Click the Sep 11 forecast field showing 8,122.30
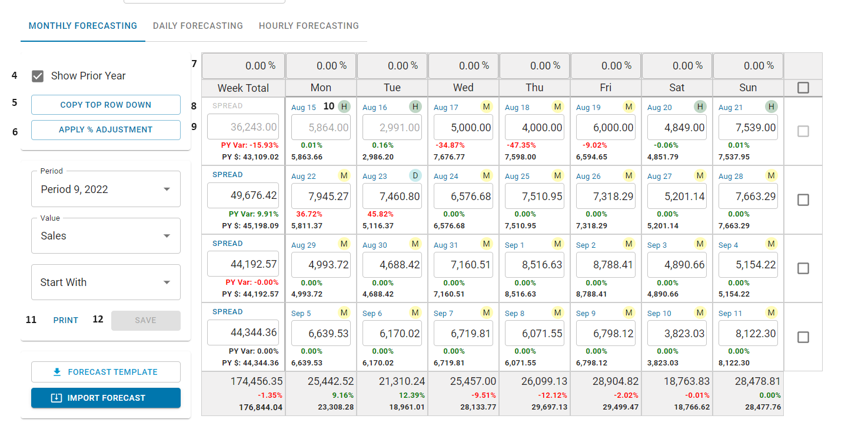Viewport: 868px width, 439px height. 748,333
